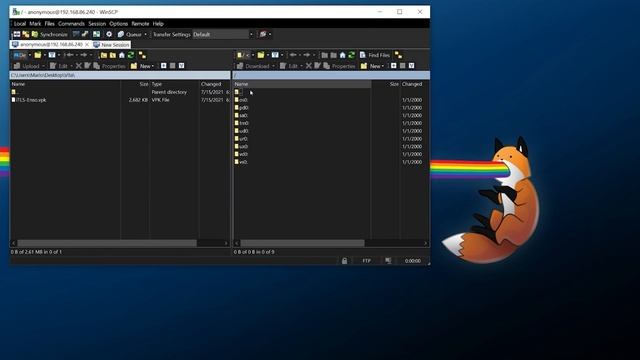Close the anonymous@192.168.86.240 session tab

(x=87, y=44)
